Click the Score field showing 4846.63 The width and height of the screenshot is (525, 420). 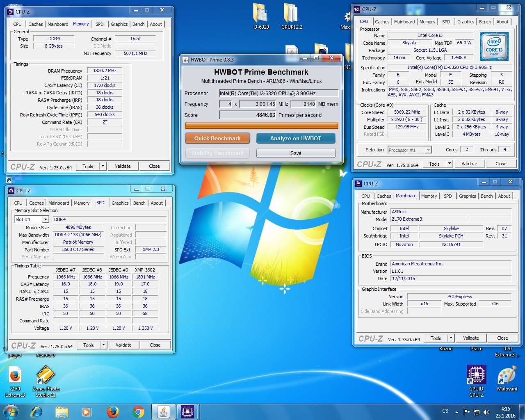pos(248,115)
